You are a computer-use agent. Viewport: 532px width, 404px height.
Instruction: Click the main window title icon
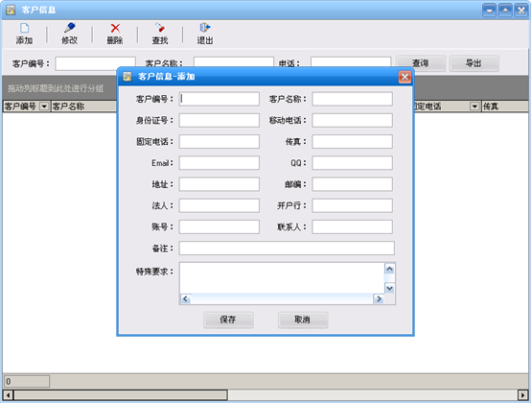(x=11, y=10)
